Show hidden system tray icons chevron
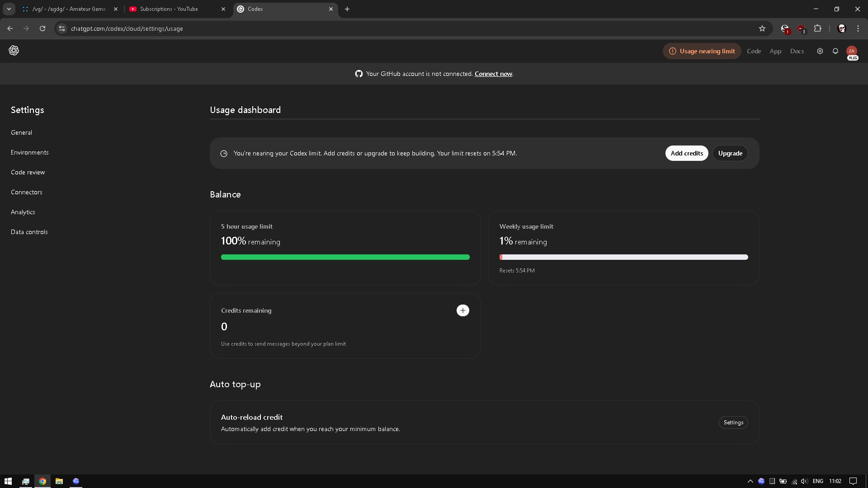This screenshot has height=488, width=868. pos(750,481)
